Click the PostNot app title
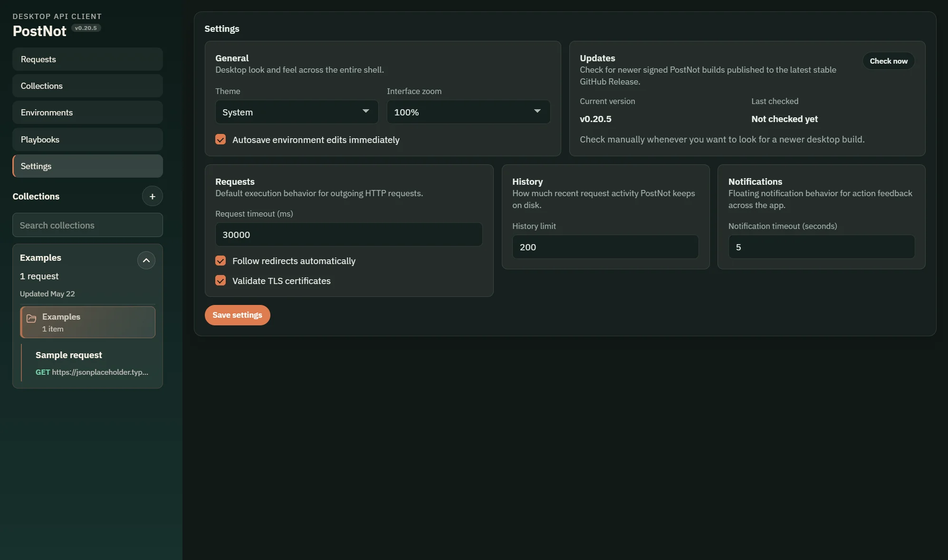 (39, 31)
